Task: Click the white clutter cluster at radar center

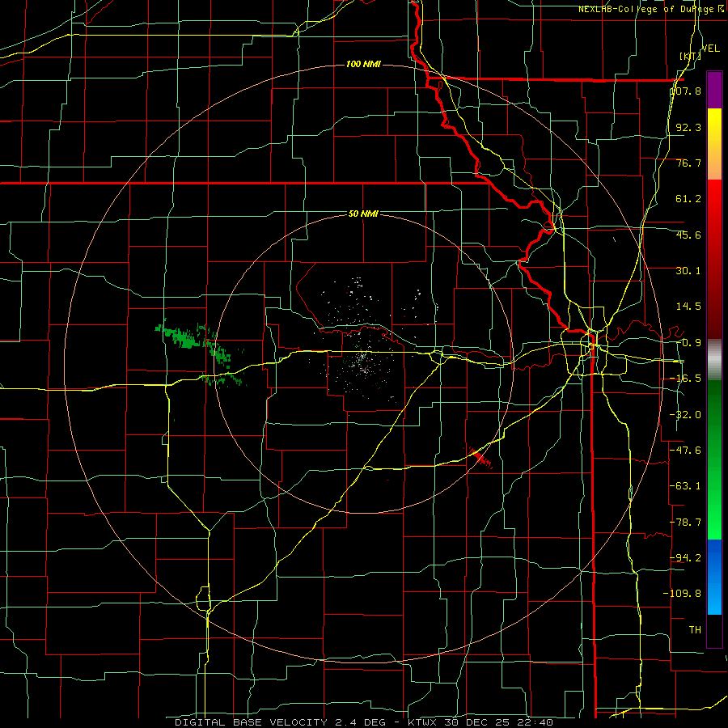Action: coord(362,360)
